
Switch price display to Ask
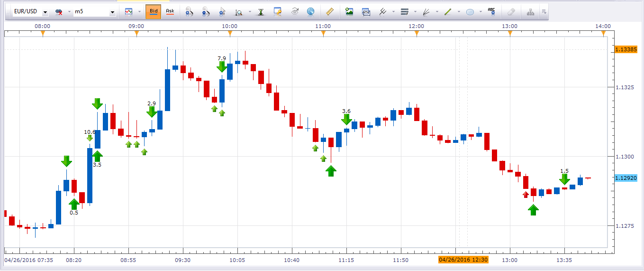pos(170,11)
